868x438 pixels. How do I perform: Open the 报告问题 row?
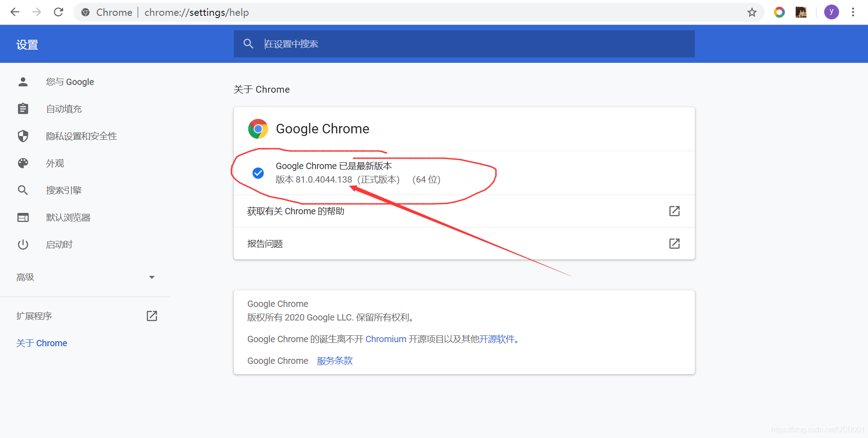click(x=464, y=244)
